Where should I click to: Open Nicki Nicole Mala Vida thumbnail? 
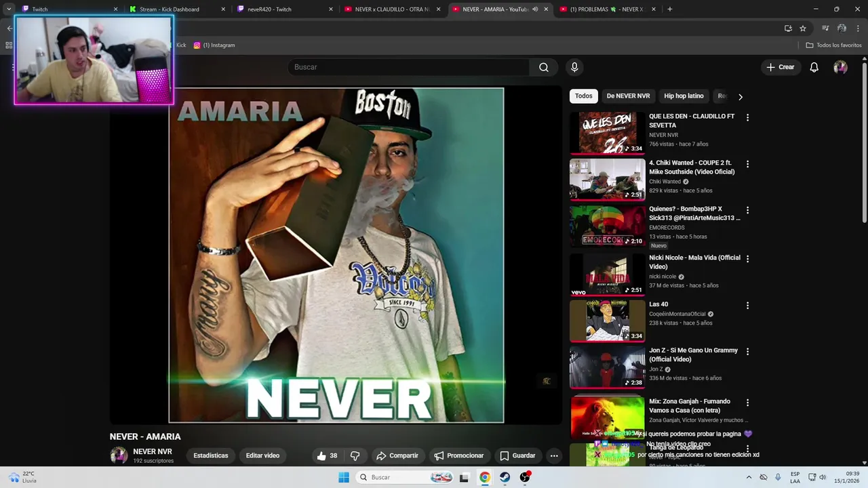tap(607, 274)
